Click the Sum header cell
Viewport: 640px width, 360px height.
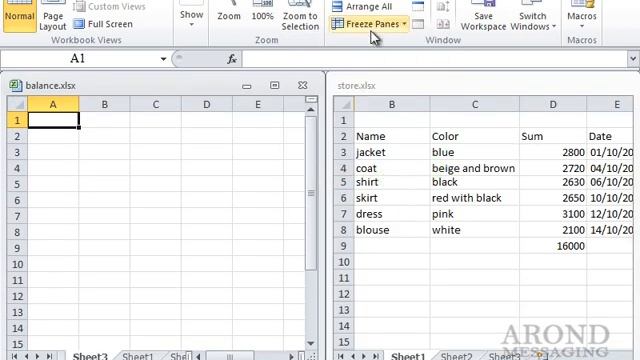[553, 136]
